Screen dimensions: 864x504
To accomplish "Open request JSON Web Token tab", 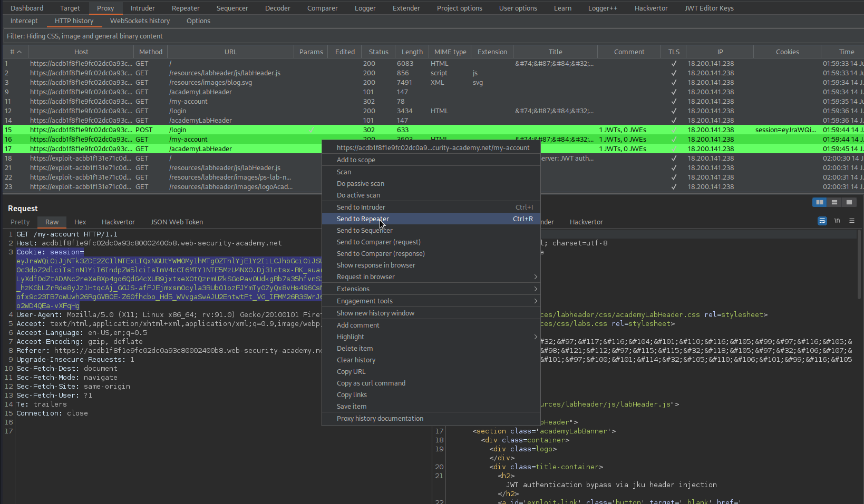I will (177, 222).
